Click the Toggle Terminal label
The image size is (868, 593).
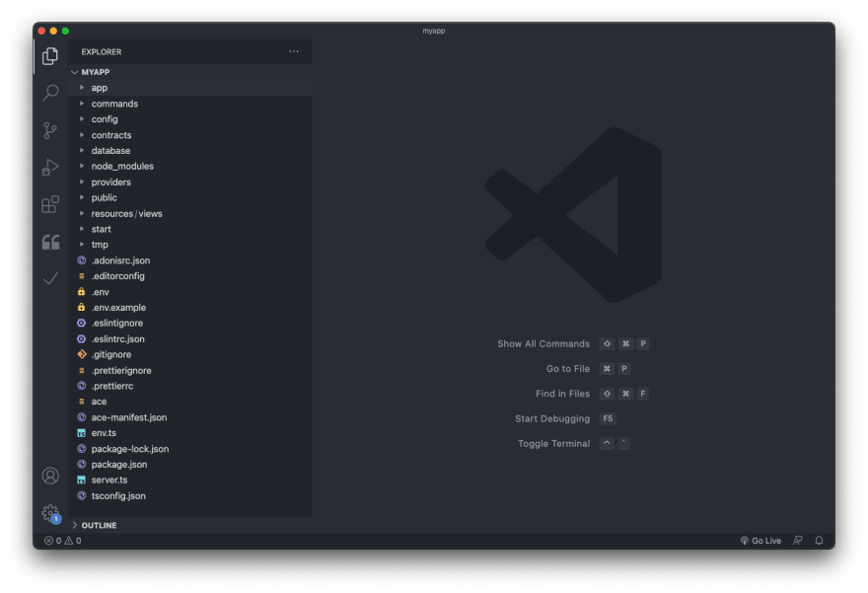tap(553, 443)
